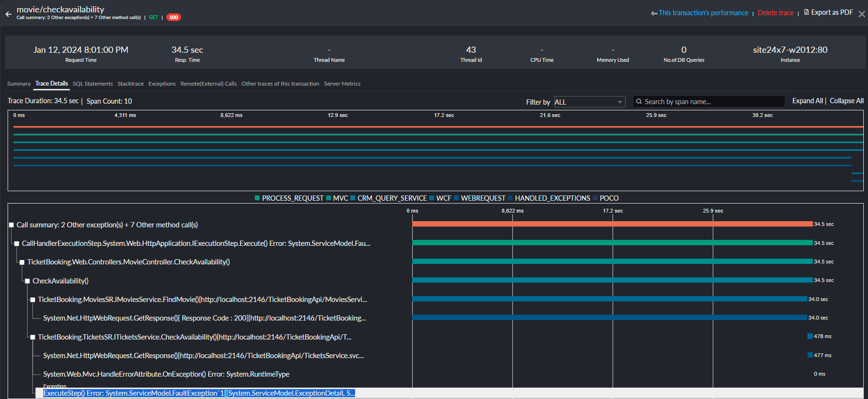Viewport: 868px width, 399px height.
Task: Collapse the CheckAvailability() tree node
Action: [x=28, y=281]
